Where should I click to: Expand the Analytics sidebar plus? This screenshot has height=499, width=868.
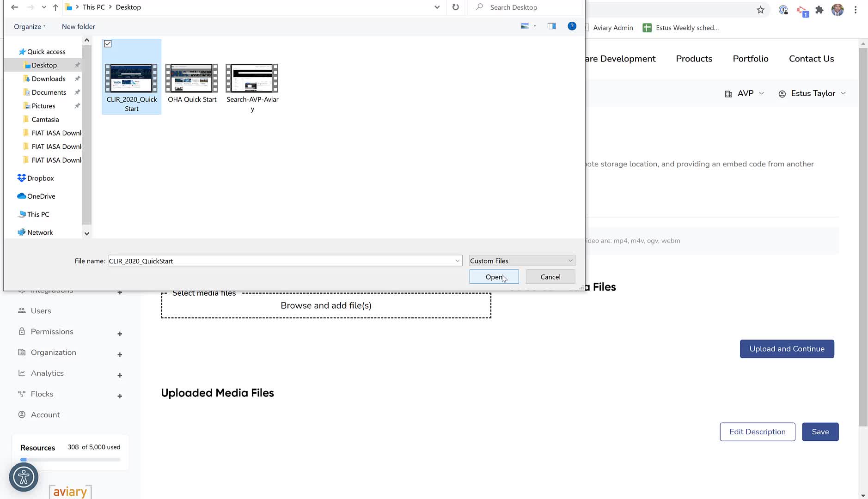point(120,375)
